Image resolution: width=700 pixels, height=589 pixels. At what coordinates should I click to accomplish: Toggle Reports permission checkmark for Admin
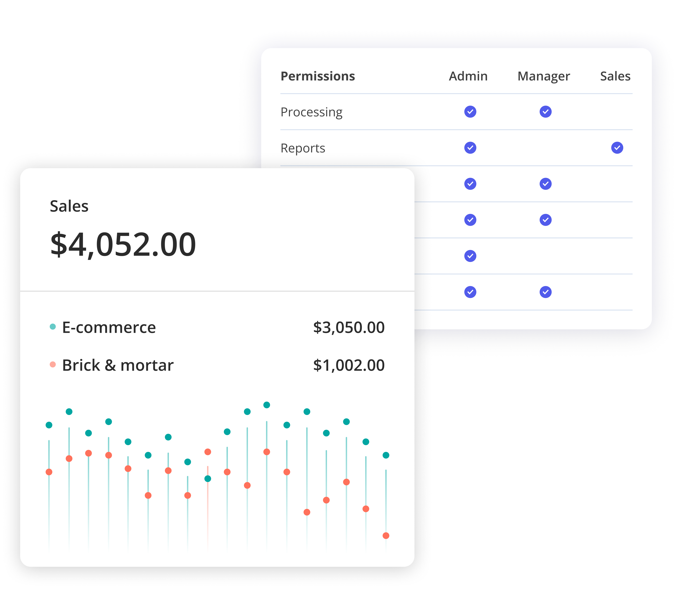pyautogui.click(x=470, y=148)
